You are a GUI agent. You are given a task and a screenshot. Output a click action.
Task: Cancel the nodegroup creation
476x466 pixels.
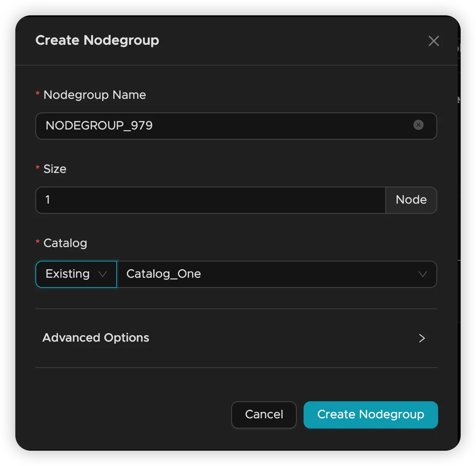click(x=264, y=414)
